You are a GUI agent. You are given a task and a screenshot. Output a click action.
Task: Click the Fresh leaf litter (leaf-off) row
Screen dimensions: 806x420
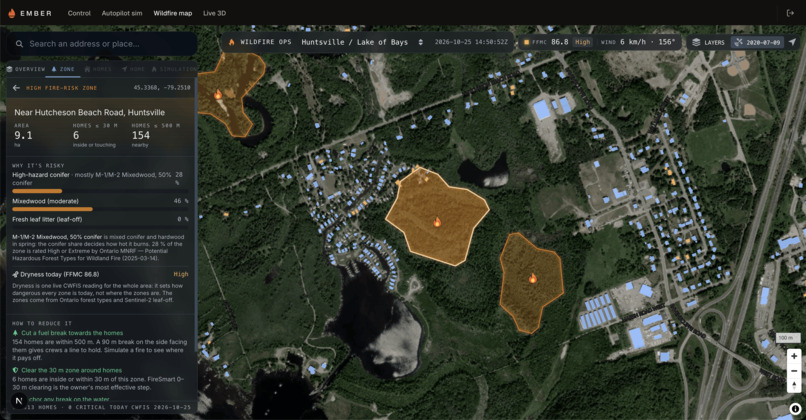(100, 219)
